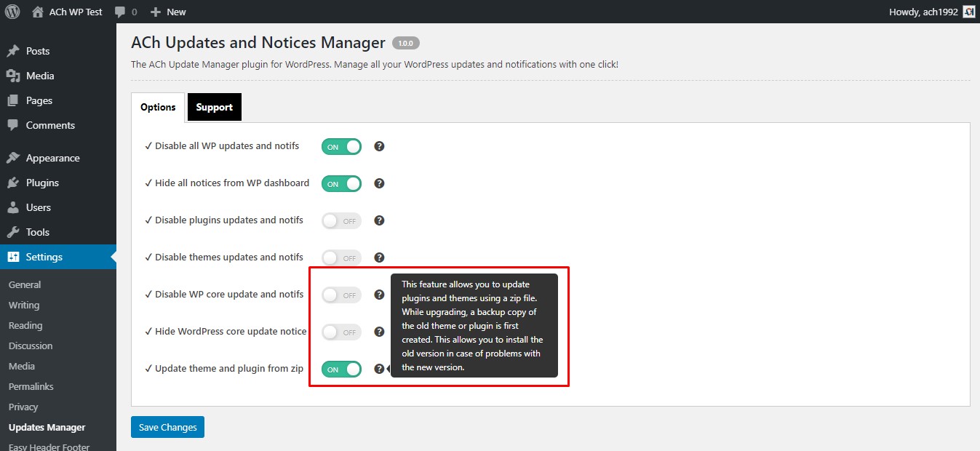
Task: Click the Disable plugins updates and notifs label
Action: (x=225, y=220)
